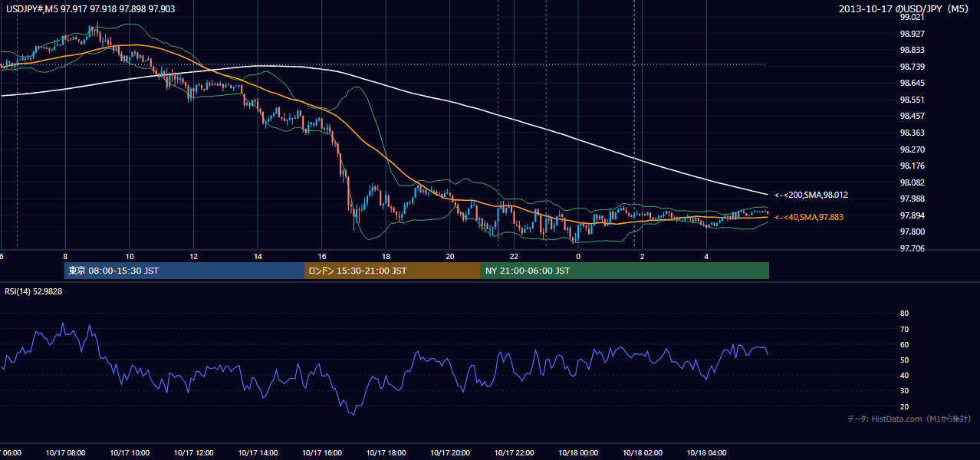Viewport: 980px width, 460px height.
Task: Click the 98.739 price axis value
Action: tap(911, 67)
